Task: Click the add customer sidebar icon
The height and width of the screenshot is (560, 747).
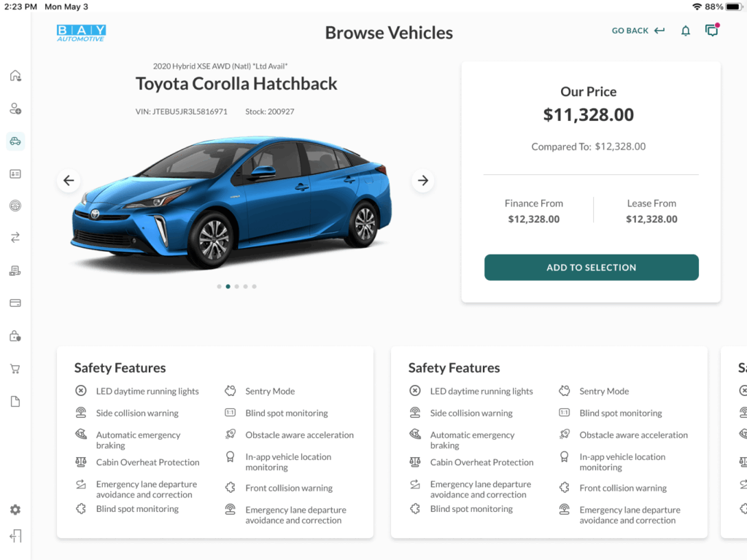Action: (15, 109)
